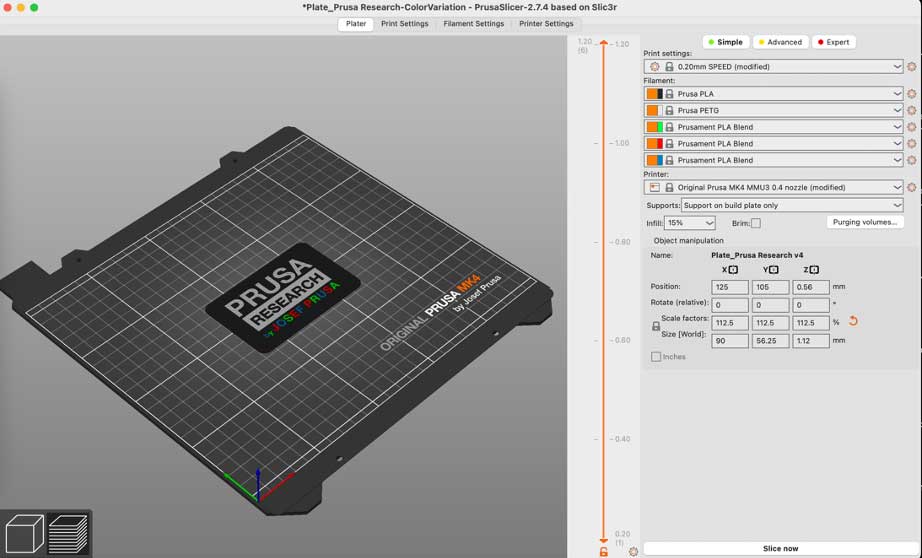The height and width of the screenshot is (558, 922).
Task: Click the green Prusament PLA Blend swatch
Action: [654, 127]
